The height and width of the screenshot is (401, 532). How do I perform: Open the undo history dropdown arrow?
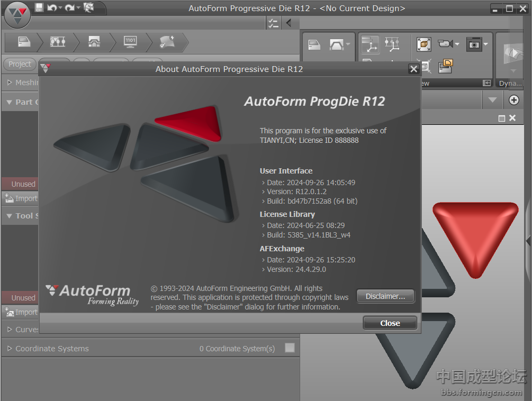pos(60,7)
